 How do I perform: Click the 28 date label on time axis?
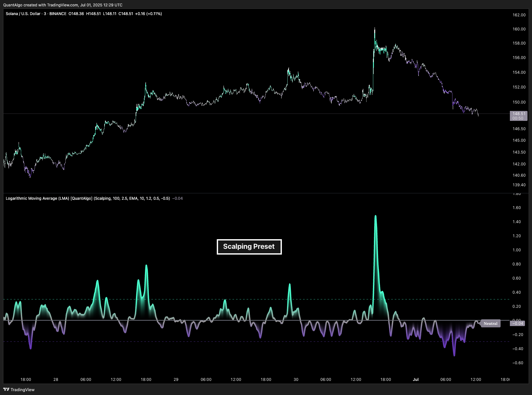[56, 380]
